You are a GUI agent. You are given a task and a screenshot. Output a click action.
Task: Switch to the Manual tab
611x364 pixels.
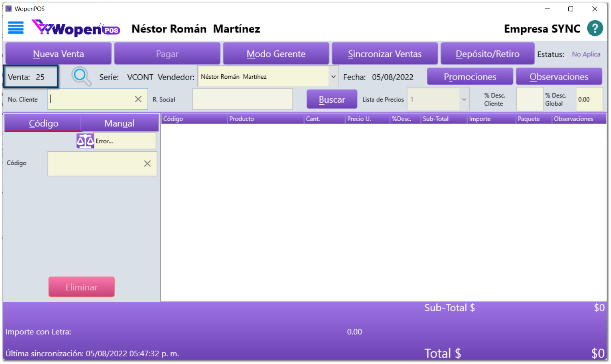[119, 123]
